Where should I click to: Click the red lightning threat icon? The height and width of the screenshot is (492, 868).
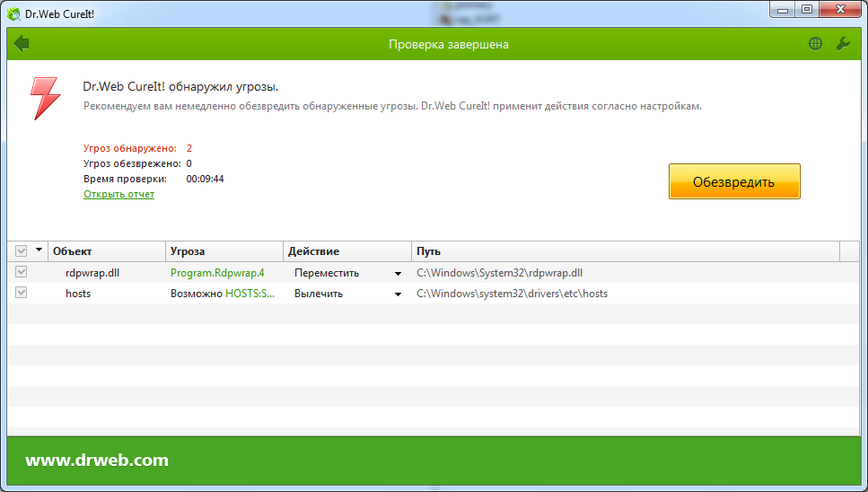point(45,99)
